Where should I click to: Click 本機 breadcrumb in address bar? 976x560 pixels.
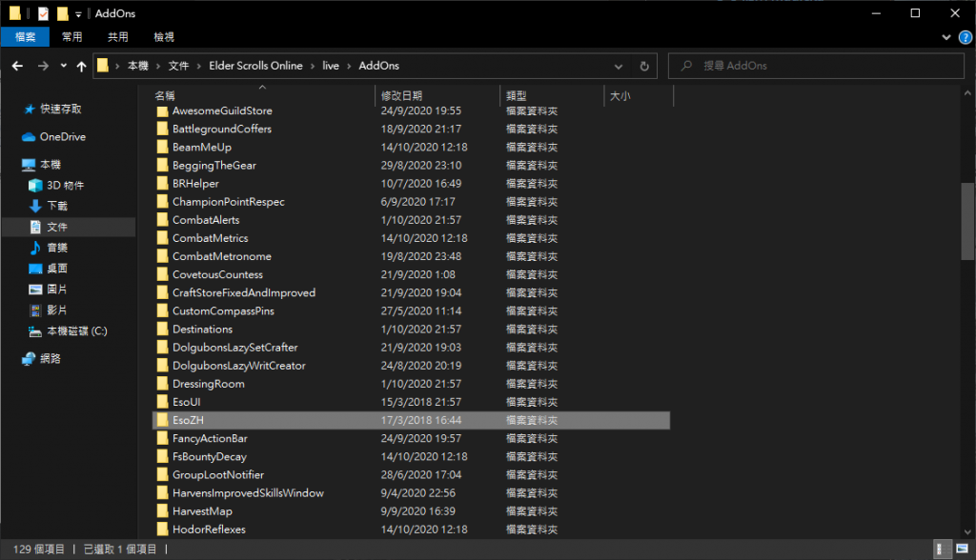point(138,66)
